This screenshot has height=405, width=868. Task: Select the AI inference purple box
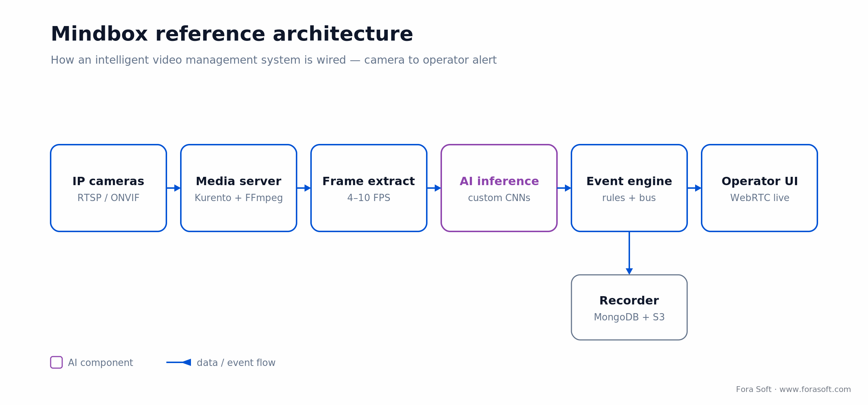click(x=499, y=188)
